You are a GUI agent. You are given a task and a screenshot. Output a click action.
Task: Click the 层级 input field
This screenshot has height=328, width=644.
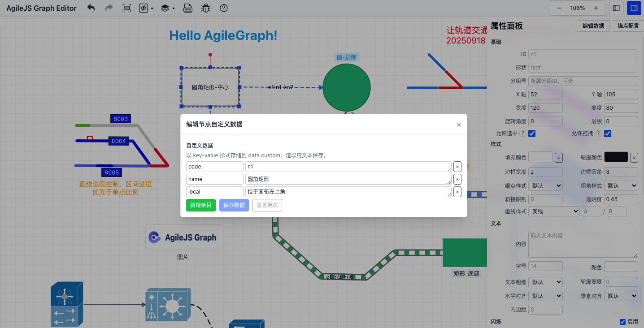[621, 121]
